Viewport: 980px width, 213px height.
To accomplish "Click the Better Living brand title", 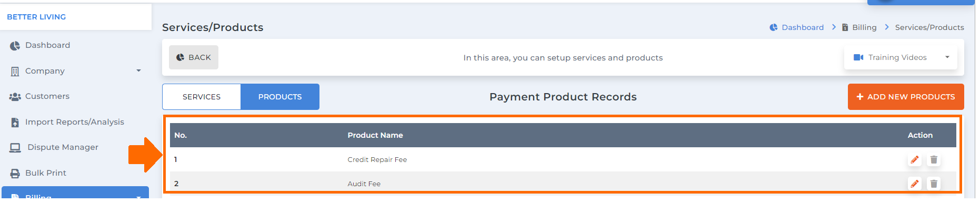I will (x=36, y=17).
